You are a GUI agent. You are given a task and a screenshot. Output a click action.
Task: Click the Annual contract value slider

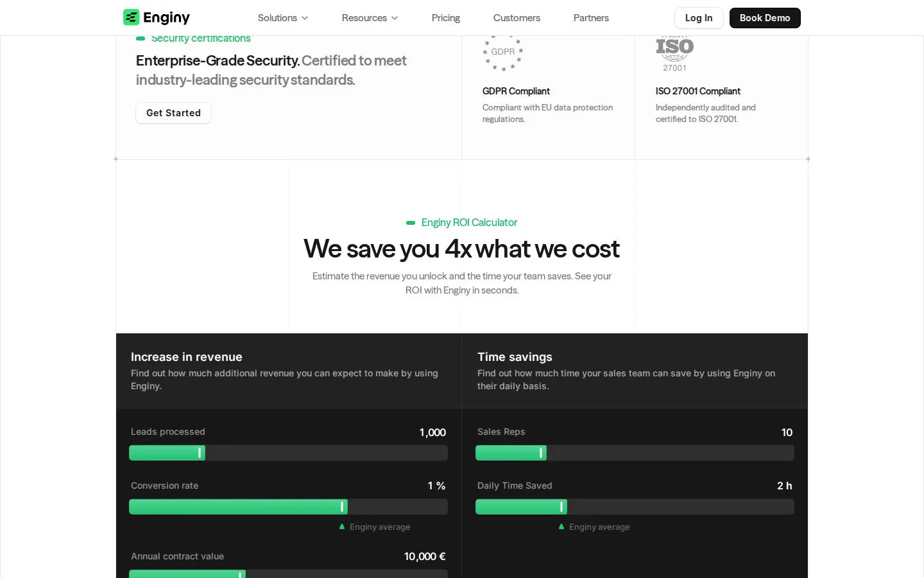click(288, 574)
